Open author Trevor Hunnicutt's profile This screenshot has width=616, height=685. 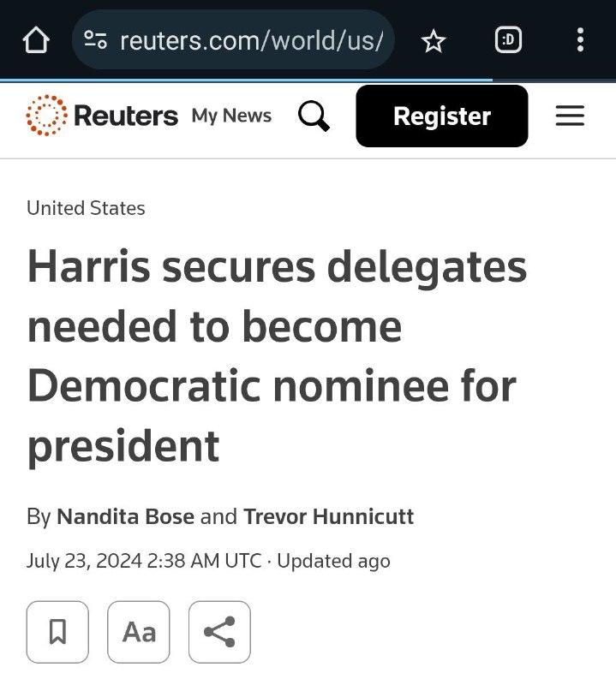(x=328, y=516)
